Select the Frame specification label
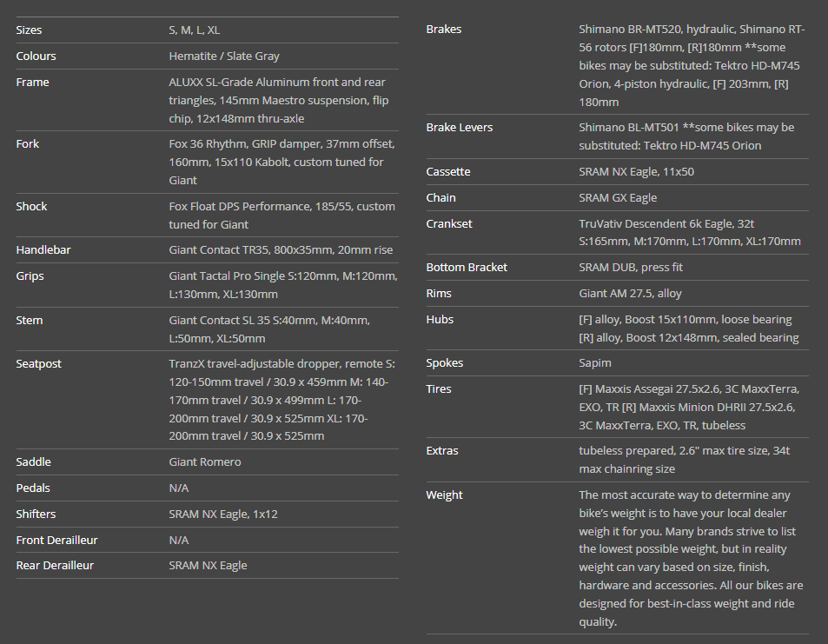828x644 pixels. click(32, 83)
